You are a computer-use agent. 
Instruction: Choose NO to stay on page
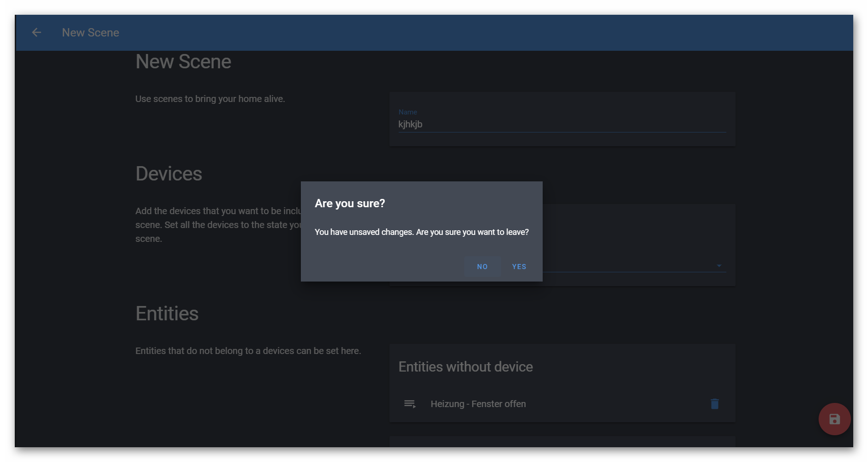pos(482,267)
